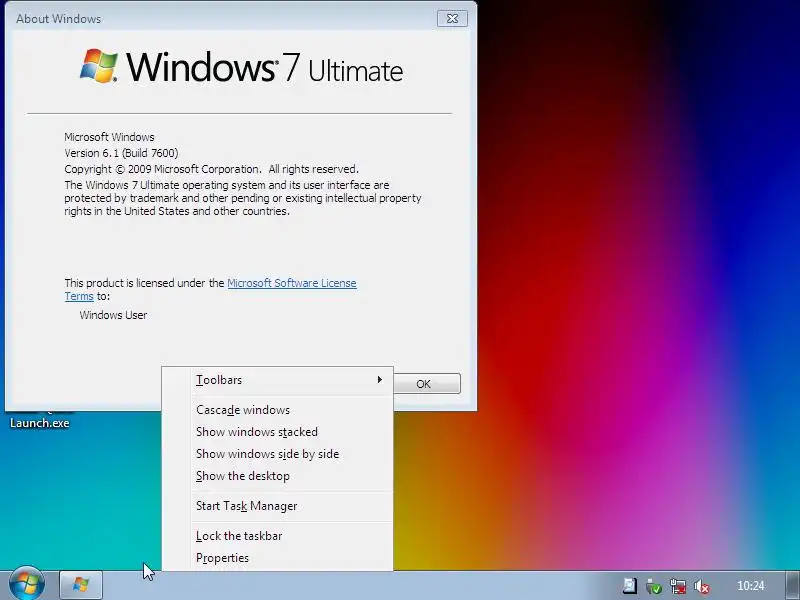Viewport: 800px width, 600px height.
Task: Open taskbar Properties
Action: pos(278,558)
